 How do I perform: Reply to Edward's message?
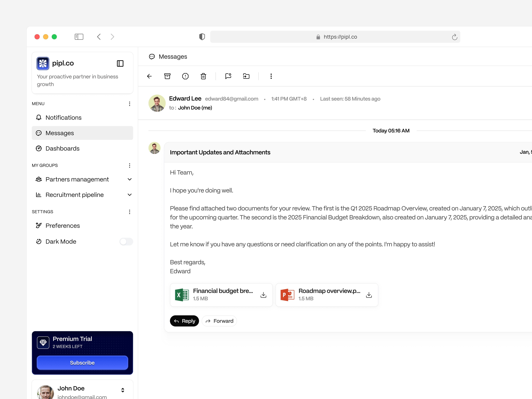click(184, 321)
